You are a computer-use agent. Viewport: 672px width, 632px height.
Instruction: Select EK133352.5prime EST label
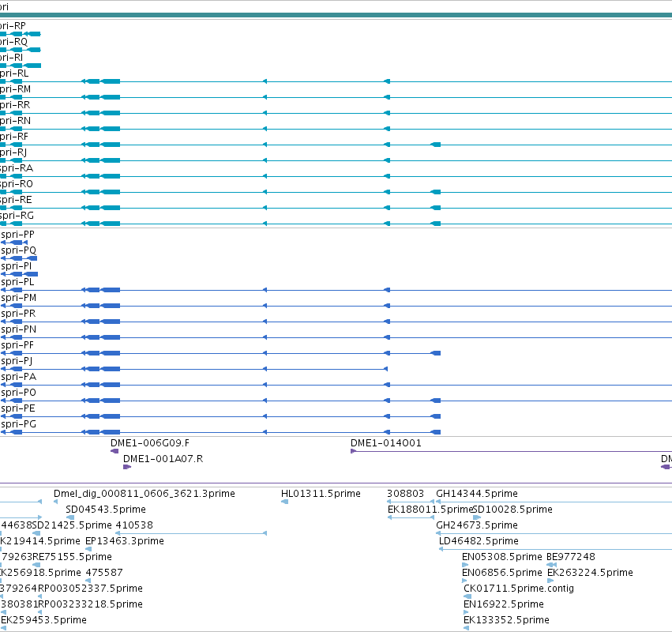click(x=507, y=620)
